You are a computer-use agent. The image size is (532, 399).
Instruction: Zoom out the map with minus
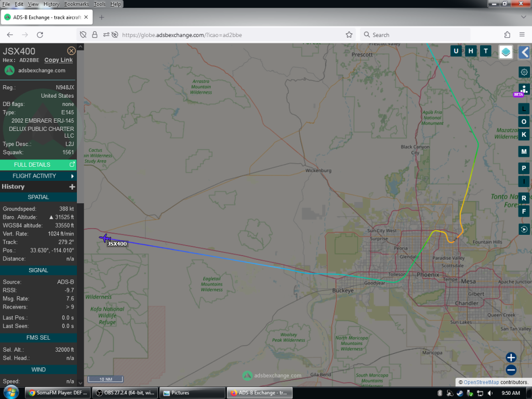511,370
